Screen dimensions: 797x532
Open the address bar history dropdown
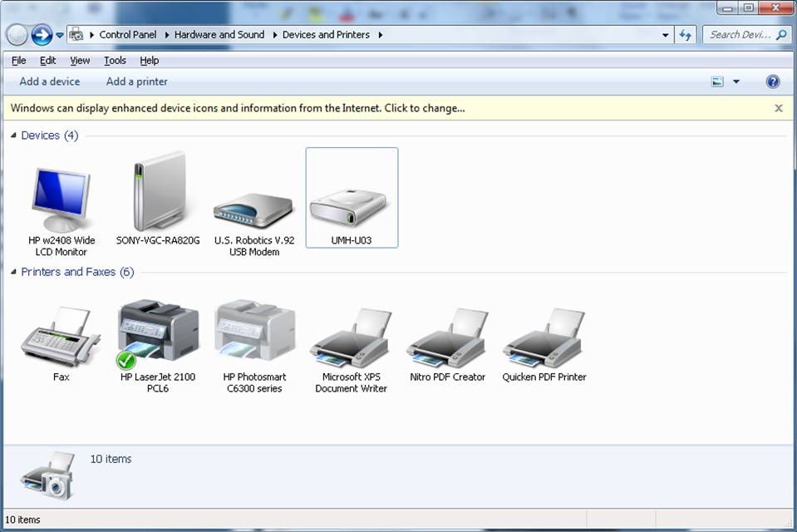click(666, 35)
